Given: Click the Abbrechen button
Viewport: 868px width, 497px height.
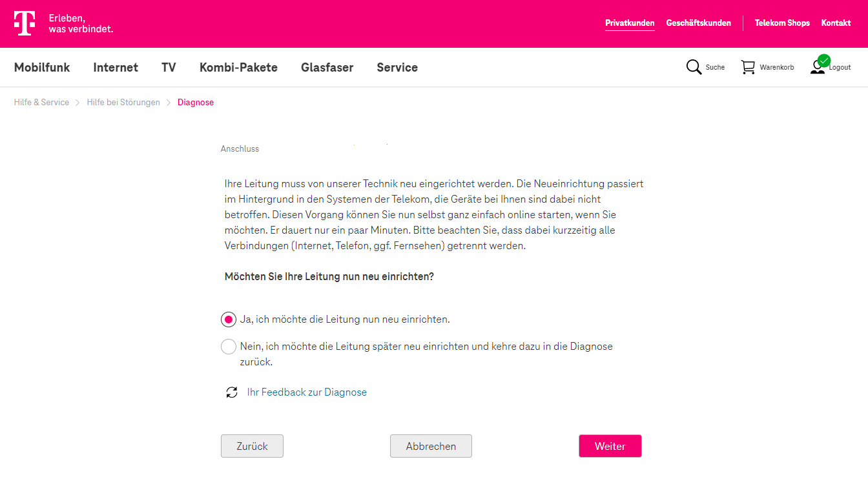Looking at the screenshot, I should point(431,446).
